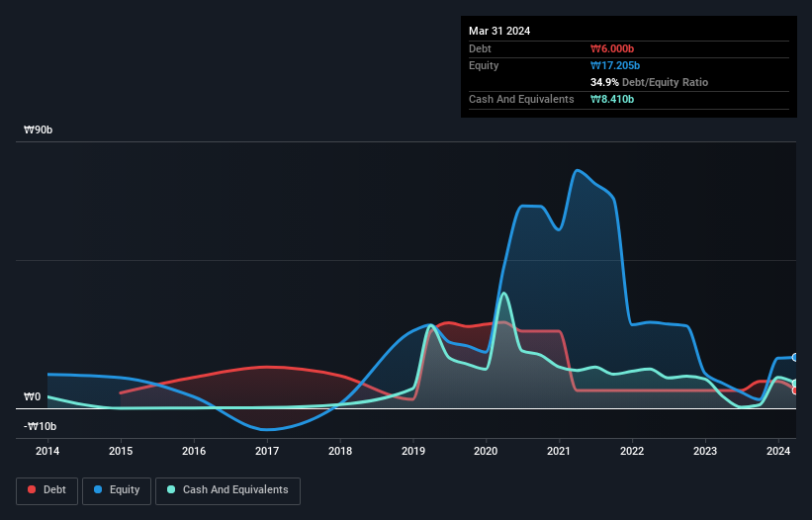Click the 2022 x-axis label

click(x=632, y=451)
